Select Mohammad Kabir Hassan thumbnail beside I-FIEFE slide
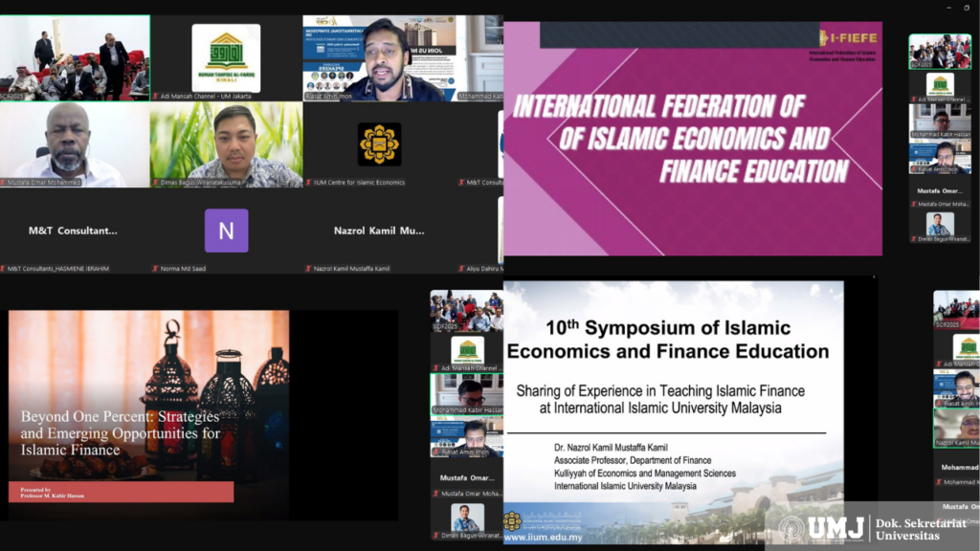The width and height of the screenshot is (980, 551). [940, 121]
